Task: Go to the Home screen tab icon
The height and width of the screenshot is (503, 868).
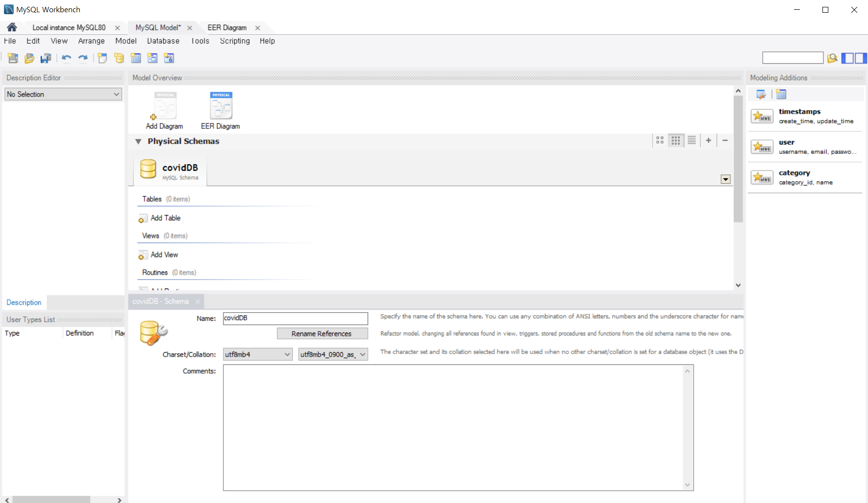Action: [x=12, y=27]
